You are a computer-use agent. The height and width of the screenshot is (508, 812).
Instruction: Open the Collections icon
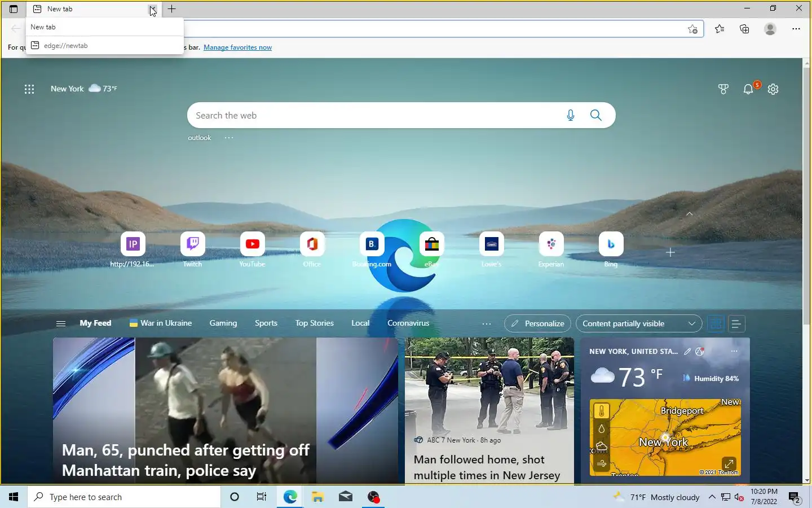pos(745,29)
